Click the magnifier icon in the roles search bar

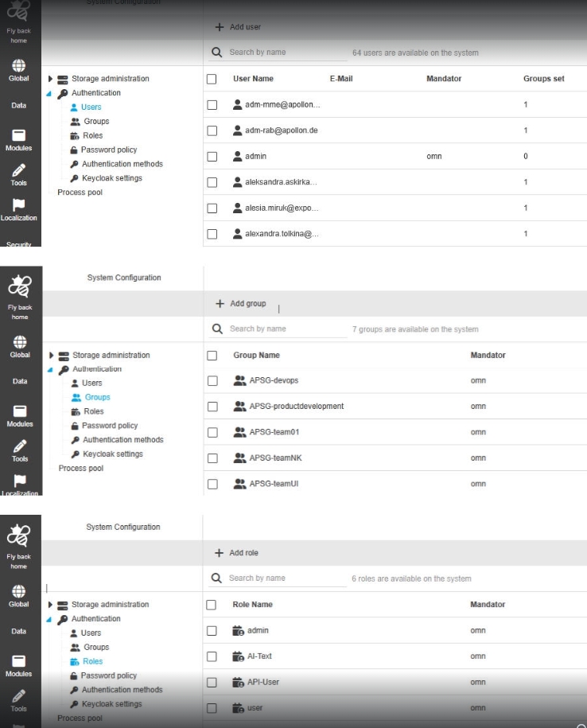[217, 578]
